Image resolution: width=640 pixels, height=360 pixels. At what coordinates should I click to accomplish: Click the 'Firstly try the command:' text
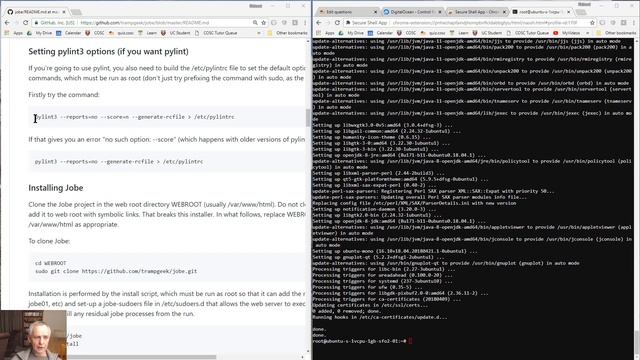pos(64,95)
